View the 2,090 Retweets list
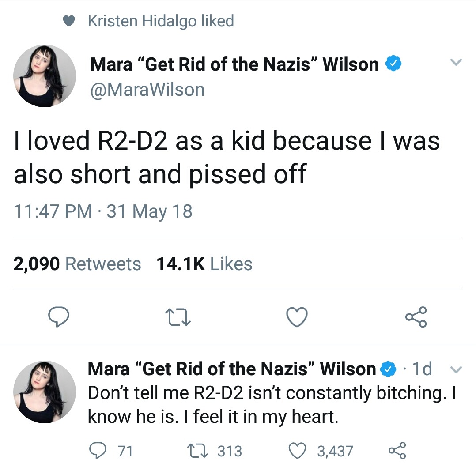The height and width of the screenshot is (467, 476). coord(77,264)
